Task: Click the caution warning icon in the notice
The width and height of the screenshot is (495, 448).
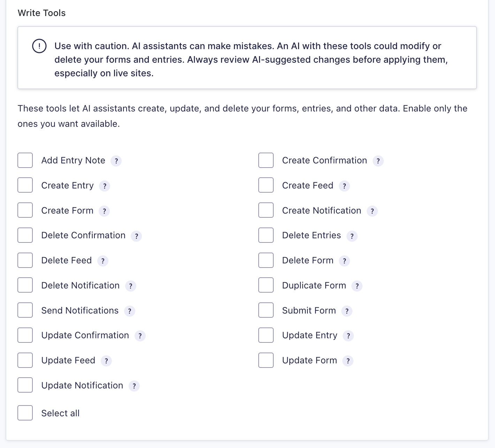Action: pos(39,46)
